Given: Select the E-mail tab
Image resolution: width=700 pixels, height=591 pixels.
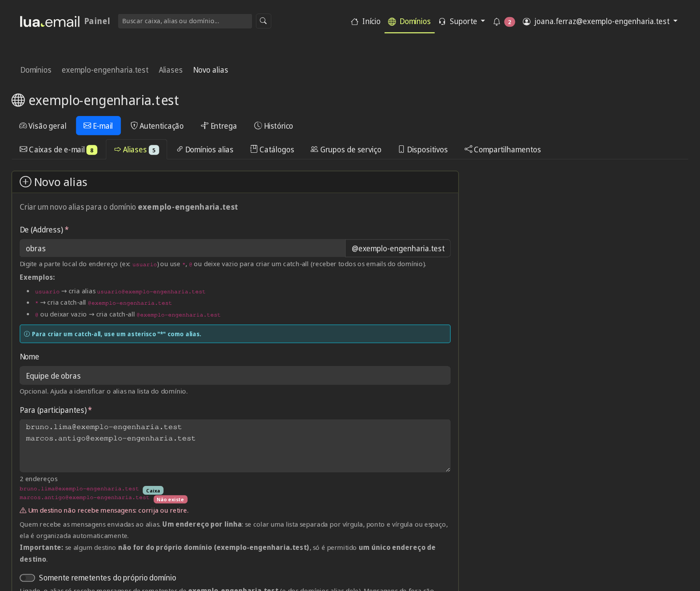Looking at the screenshot, I should [x=98, y=126].
